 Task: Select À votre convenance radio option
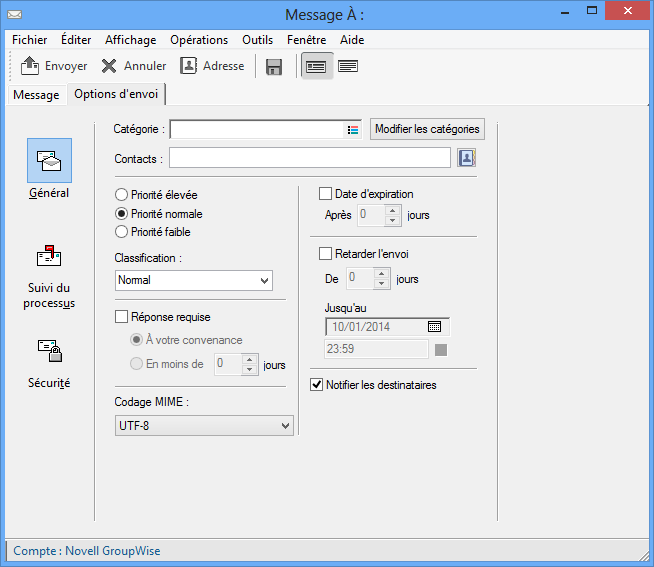coord(136,340)
